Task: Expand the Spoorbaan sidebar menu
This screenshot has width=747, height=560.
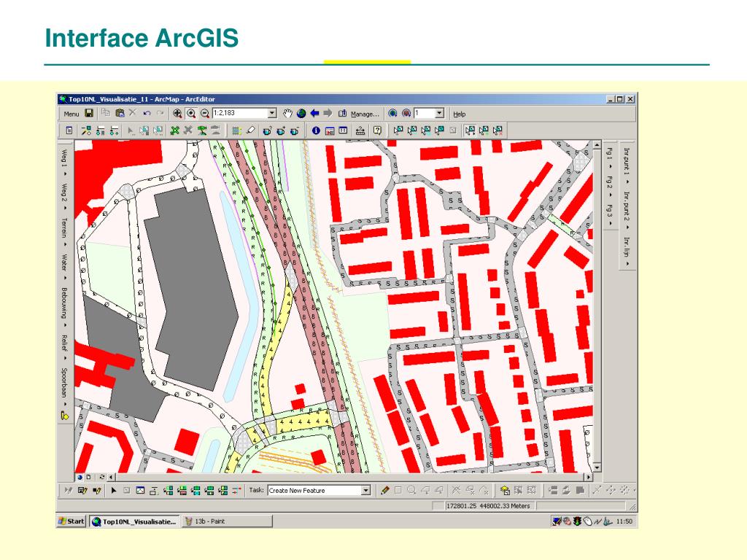Action: (x=64, y=386)
